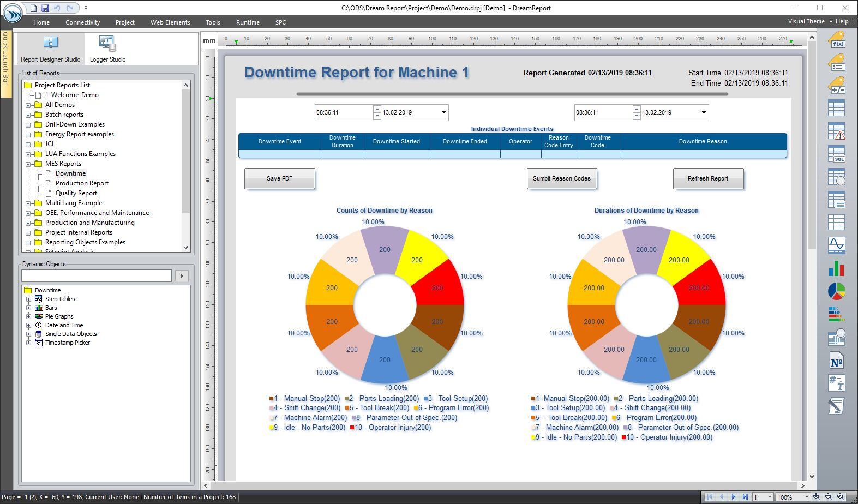This screenshot has height=504, width=858.
Task: Click the Refresh Report button
Action: coord(707,178)
